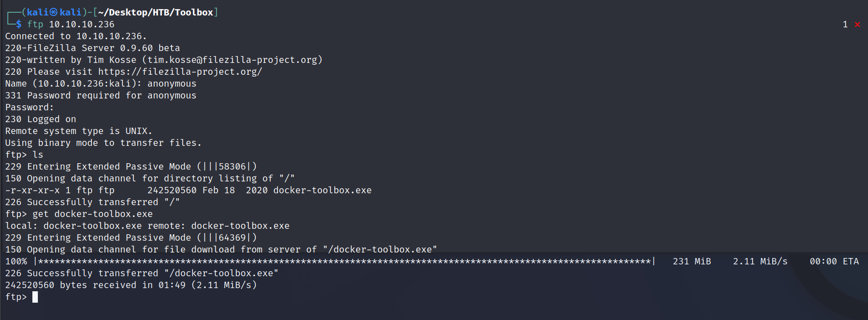Viewport: 868px width, 320px height.
Task: Click docker-toolbox.exe in the directory listing row
Action: (322, 190)
